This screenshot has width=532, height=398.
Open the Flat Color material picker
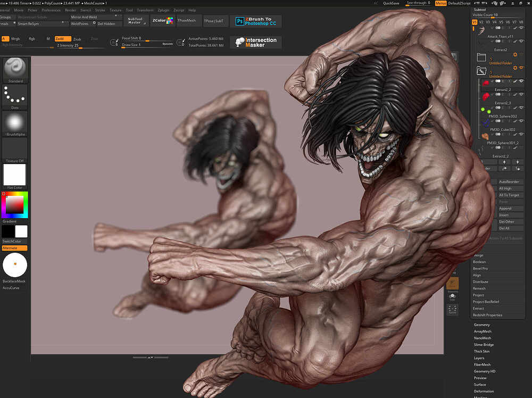coord(14,177)
